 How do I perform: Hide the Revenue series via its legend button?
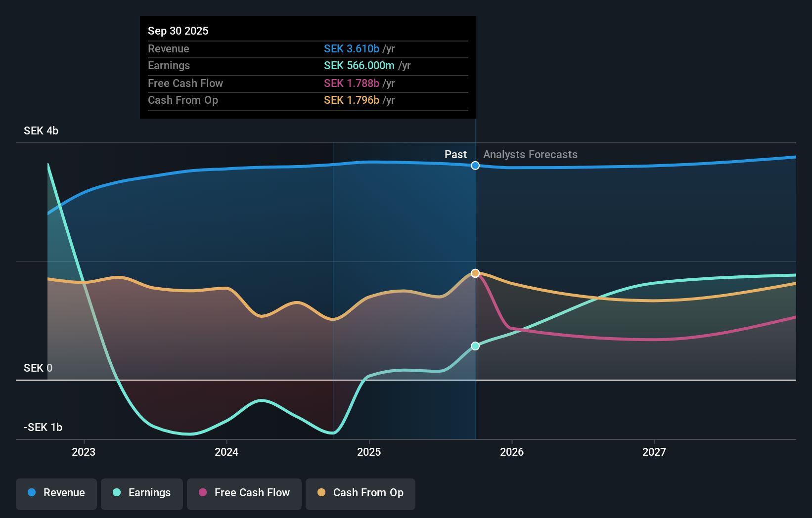pos(56,493)
